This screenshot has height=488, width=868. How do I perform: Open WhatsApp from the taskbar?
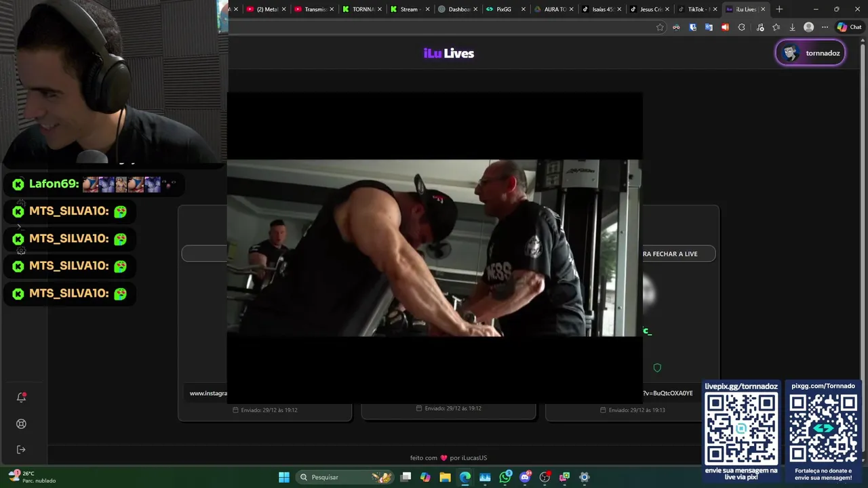[x=505, y=477]
